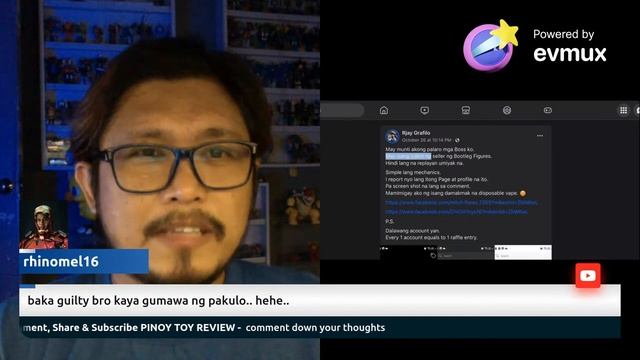Click 'Every 1 account equals to 1 raffle entry'
The width and height of the screenshot is (640, 360).
click(x=431, y=238)
